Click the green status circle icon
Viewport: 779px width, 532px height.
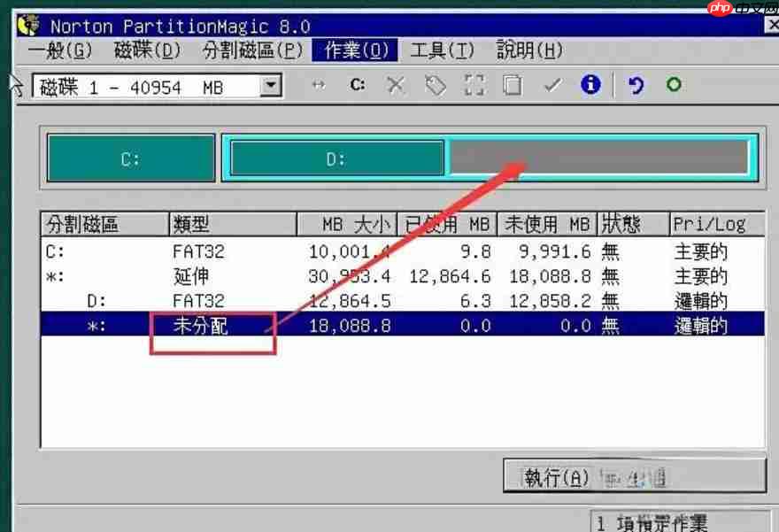tap(674, 85)
